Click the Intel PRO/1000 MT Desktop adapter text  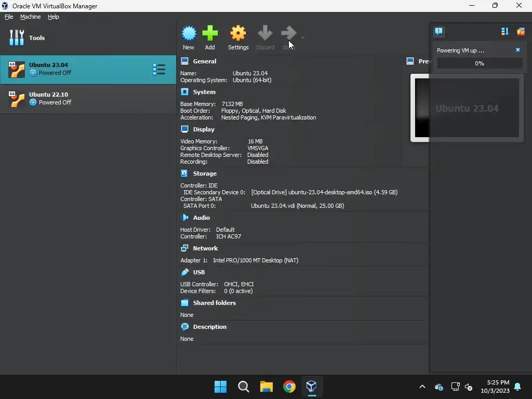coord(256,260)
